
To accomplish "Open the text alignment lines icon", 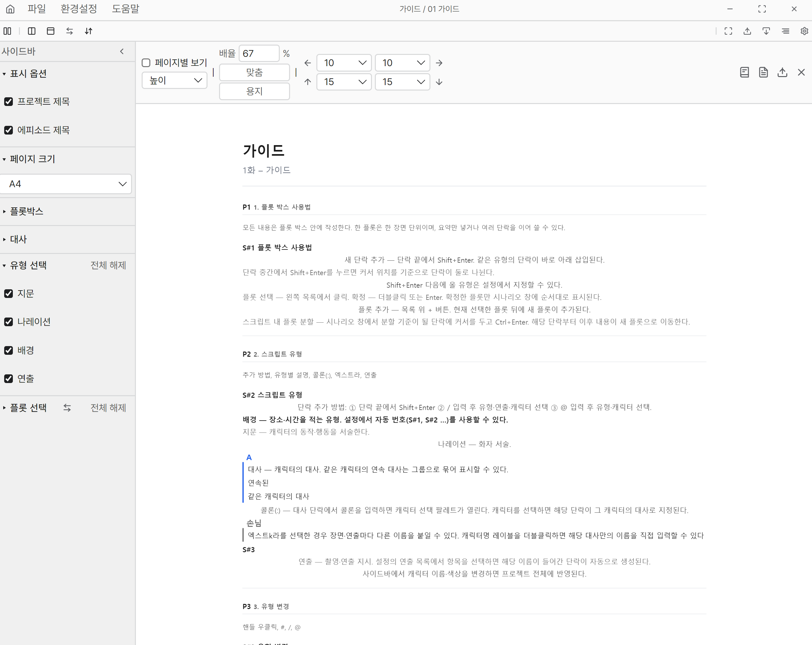I will (785, 31).
